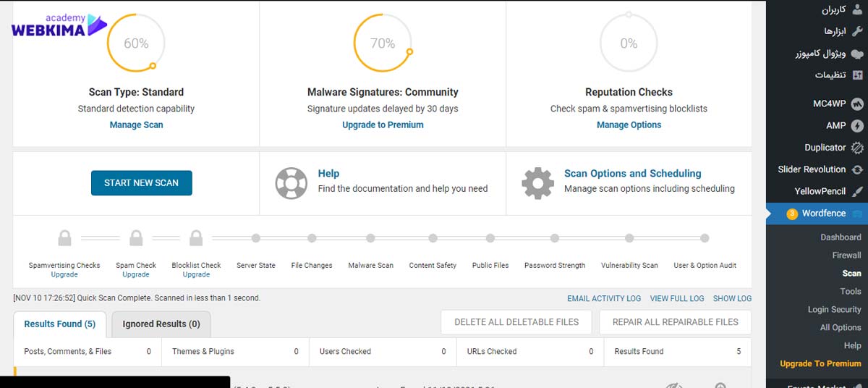Open the YellowPencil menu item

[x=817, y=192]
